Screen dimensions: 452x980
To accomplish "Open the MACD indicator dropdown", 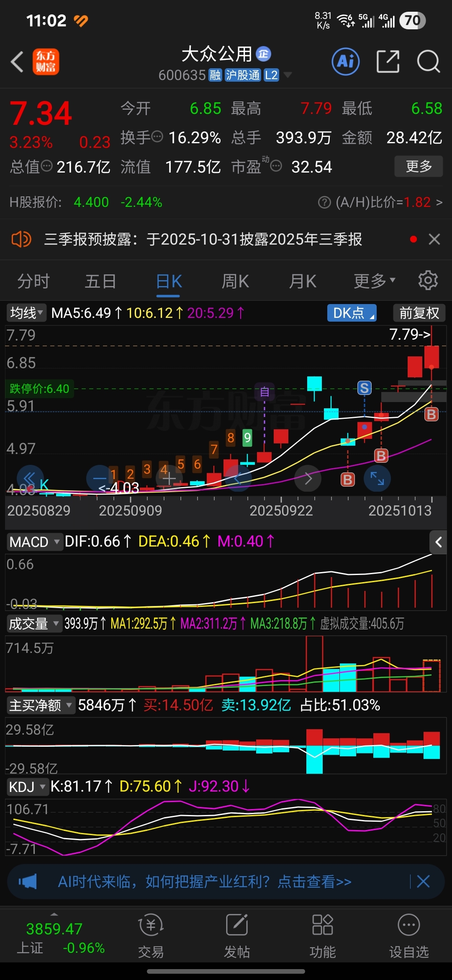I will click(34, 542).
